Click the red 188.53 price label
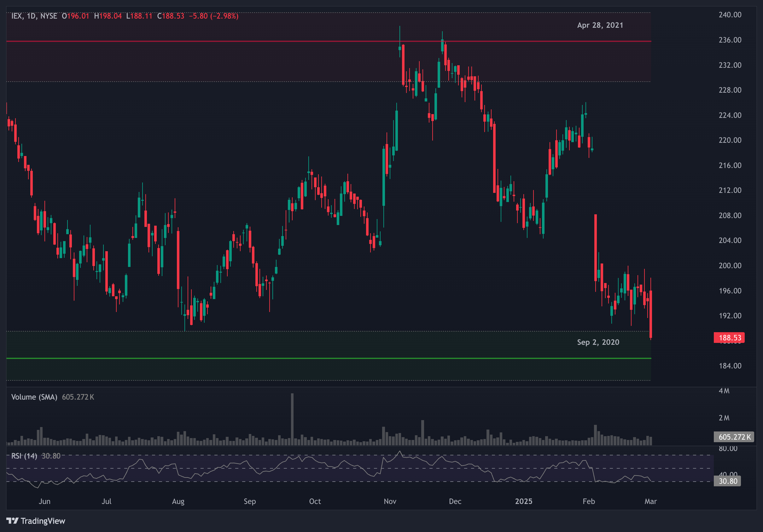This screenshot has height=532, width=763. (x=729, y=338)
